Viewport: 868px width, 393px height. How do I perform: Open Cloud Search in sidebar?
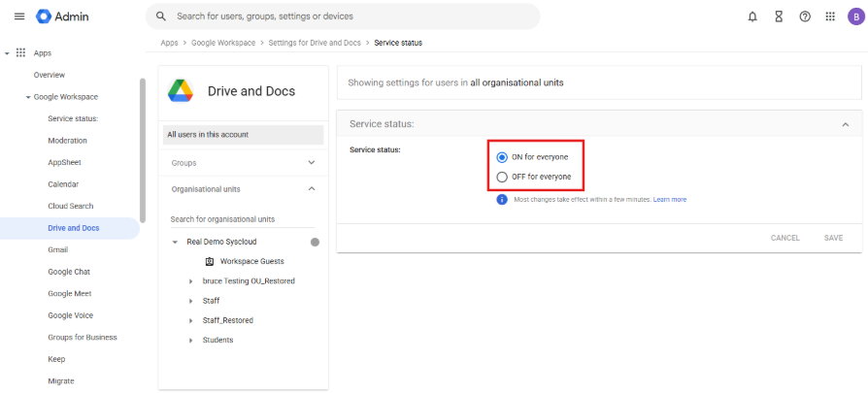coord(71,206)
